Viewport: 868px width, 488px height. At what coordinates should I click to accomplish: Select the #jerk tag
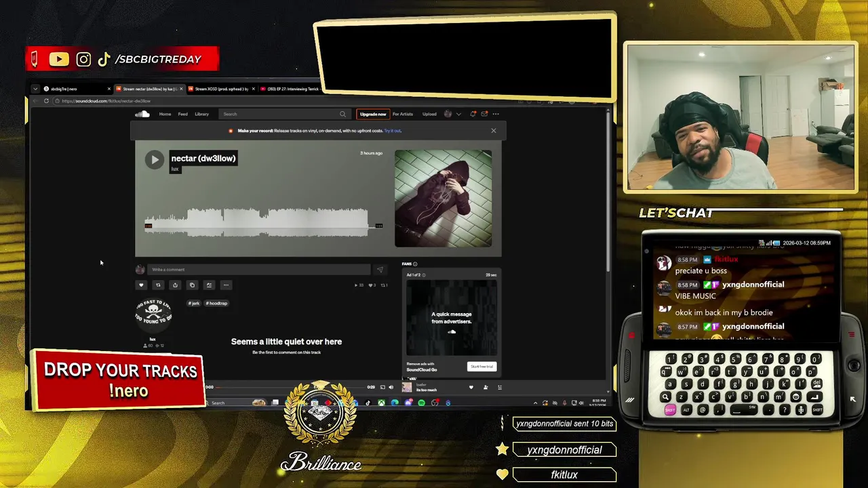point(195,303)
